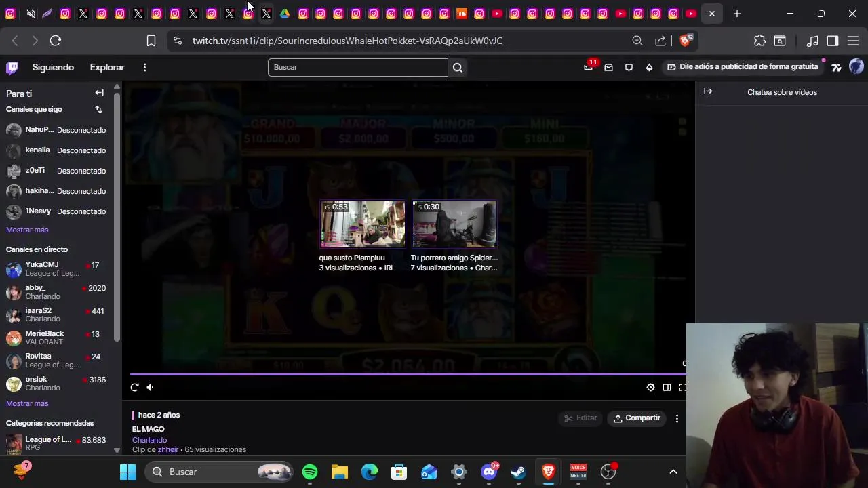Open the Charlando category link
The width and height of the screenshot is (868, 488).
point(149,440)
